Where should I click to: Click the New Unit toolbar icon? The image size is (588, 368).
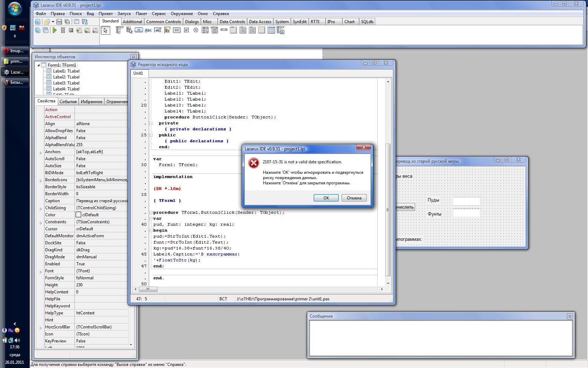37,22
